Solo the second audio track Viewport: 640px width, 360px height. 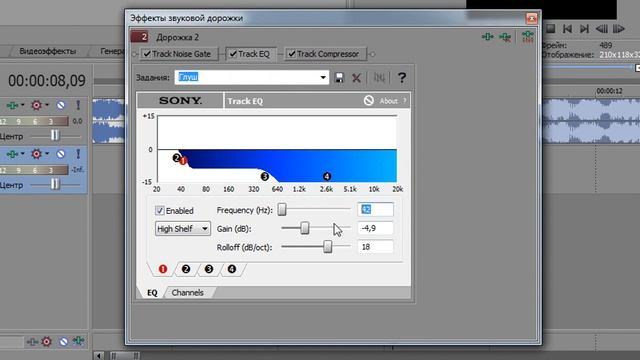tap(78, 154)
